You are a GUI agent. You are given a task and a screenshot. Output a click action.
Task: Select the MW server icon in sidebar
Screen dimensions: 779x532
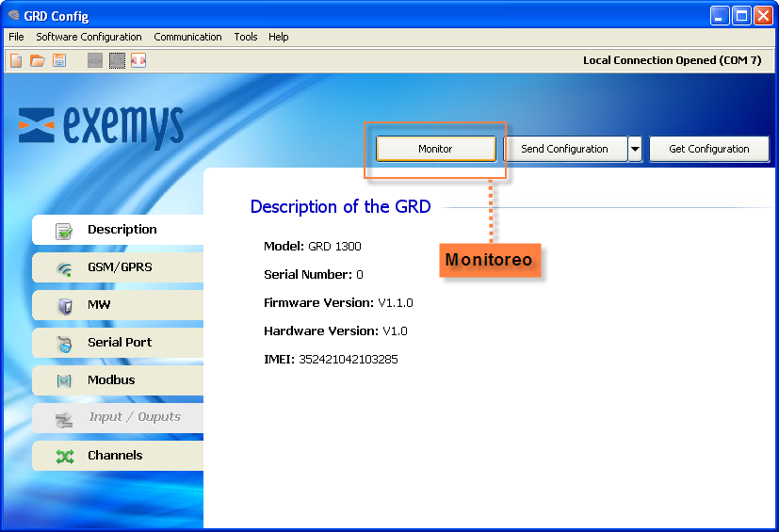64,306
